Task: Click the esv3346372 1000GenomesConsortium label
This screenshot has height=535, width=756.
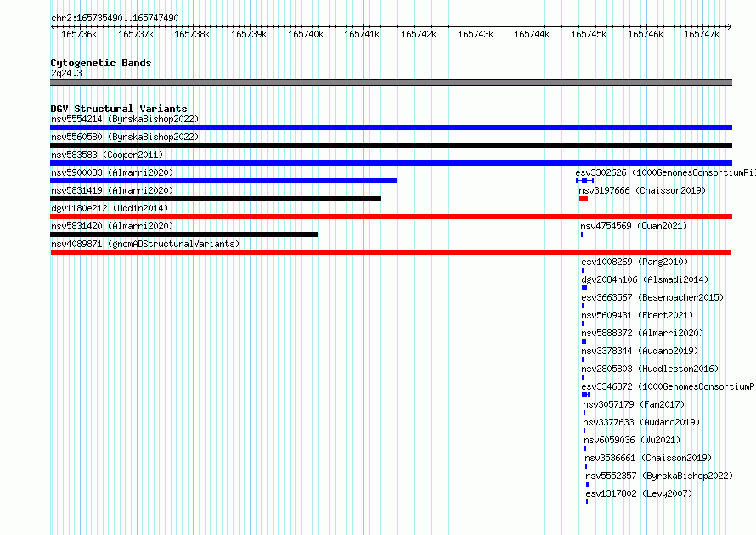Action: click(669, 386)
